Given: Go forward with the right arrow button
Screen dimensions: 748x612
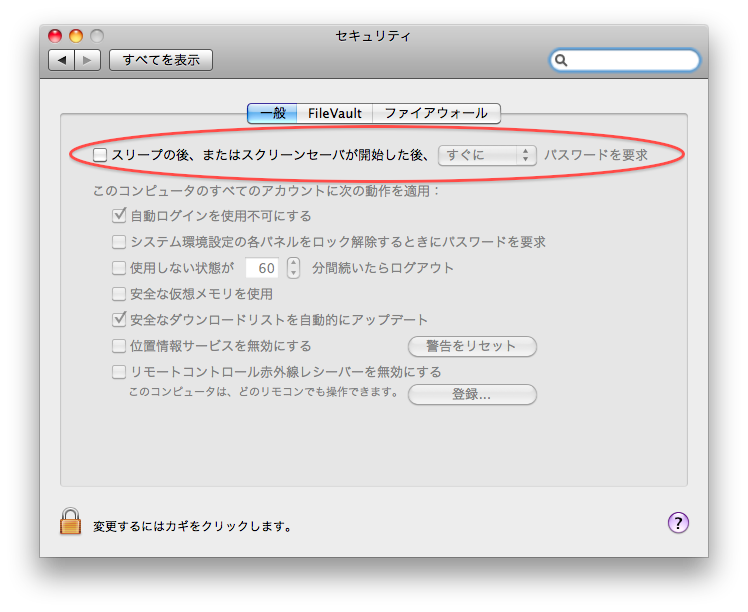Looking at the screenshot, I should [87, 60].
